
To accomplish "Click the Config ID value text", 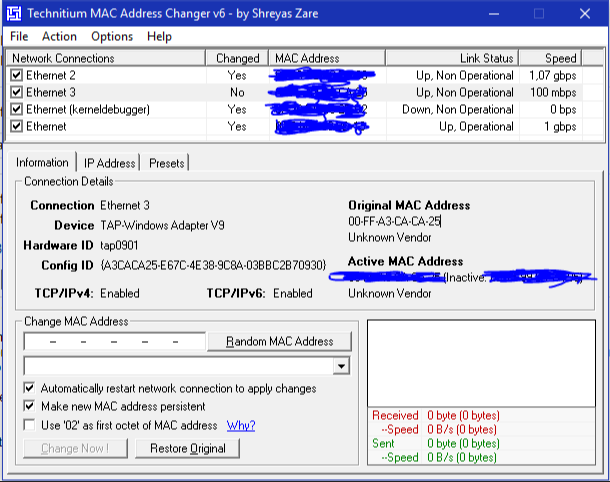I will pos(213,265).
